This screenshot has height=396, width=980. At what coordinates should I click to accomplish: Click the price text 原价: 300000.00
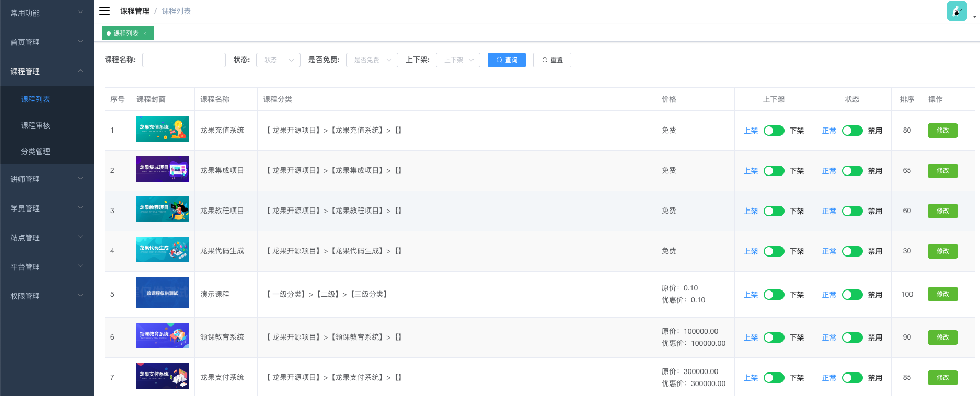click(x=690, y=371)
